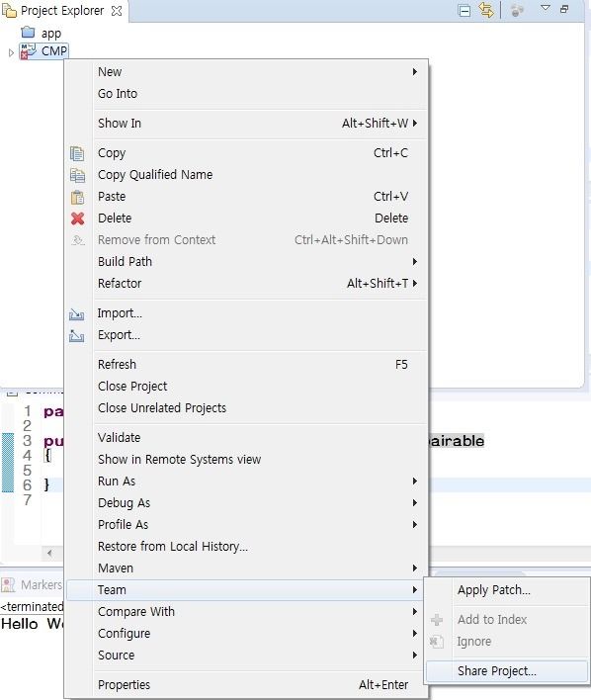Minimize the Project Explorer panel

[x=564, y=9]
